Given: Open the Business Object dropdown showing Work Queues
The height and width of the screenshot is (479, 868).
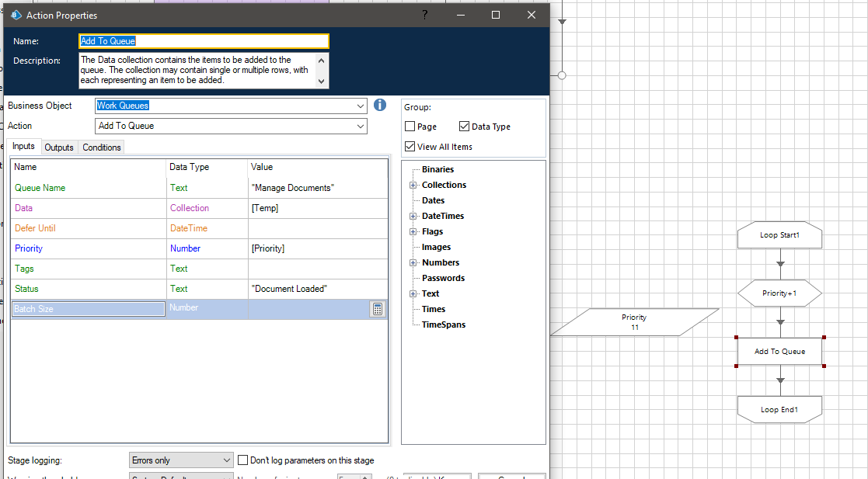Looking at the screenshot, I should [360, 105].
